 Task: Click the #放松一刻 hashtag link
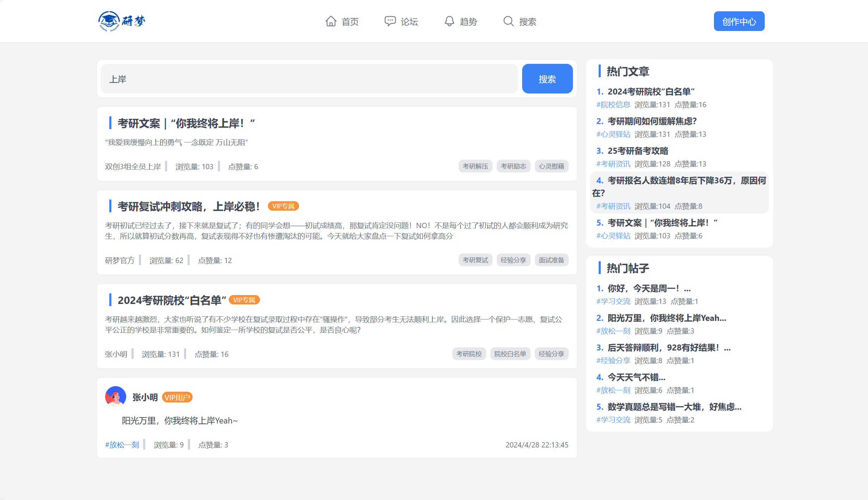click(122, 445)
